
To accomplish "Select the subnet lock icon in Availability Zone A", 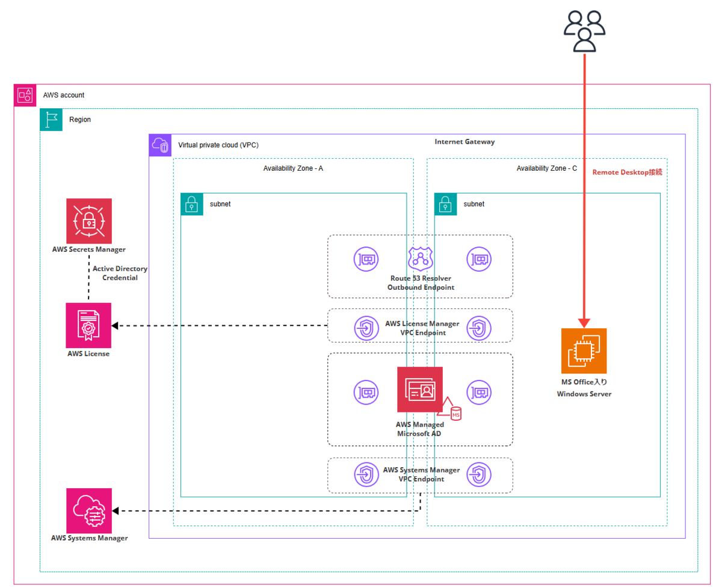I will (192, 204).
